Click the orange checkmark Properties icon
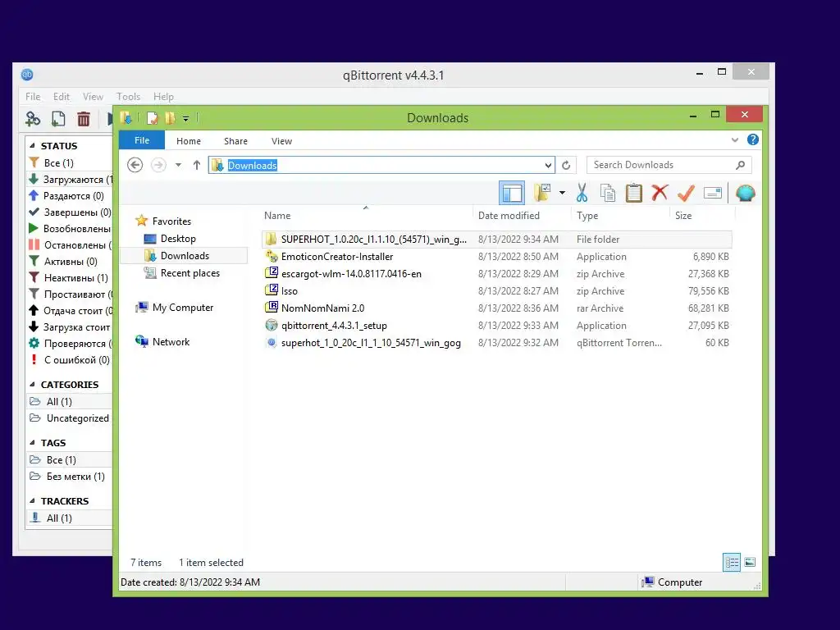Viewport: 840px width, 630px height. click(686, 193)
